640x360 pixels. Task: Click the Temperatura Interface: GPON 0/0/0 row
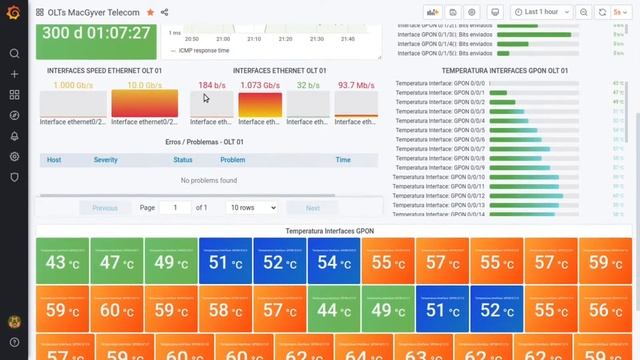coord(509,83)
